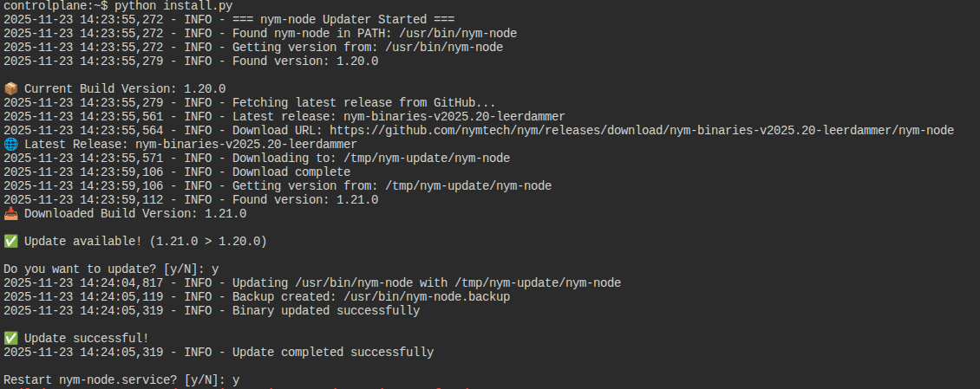
Task: Click the 'Found version: 1.20.0' log message
Action: pos(305,61)
